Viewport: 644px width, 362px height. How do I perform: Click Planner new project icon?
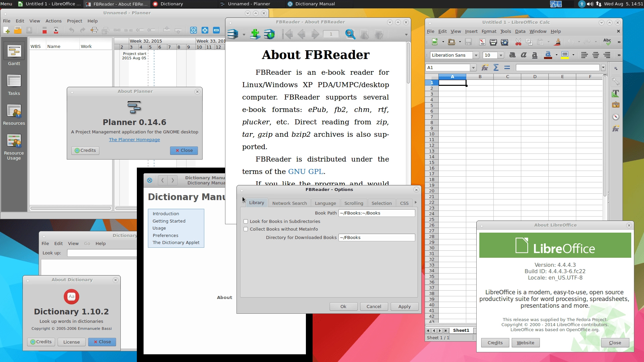(6, 31)
